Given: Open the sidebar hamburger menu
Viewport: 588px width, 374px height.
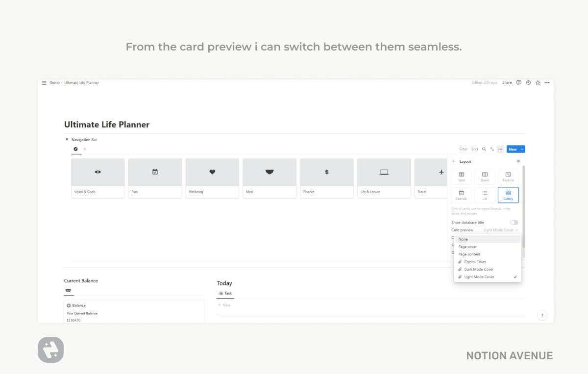Looking at the screenshot, I should [44, 83].
